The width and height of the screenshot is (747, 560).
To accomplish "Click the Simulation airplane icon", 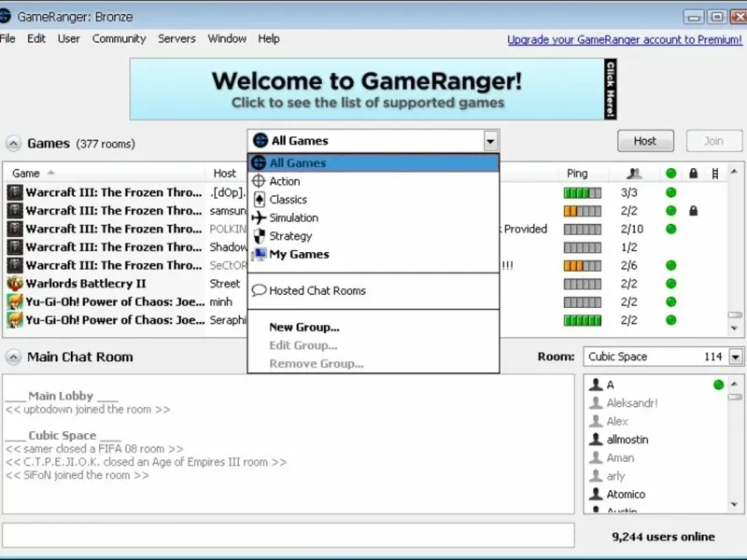I will tap(259, 217).
